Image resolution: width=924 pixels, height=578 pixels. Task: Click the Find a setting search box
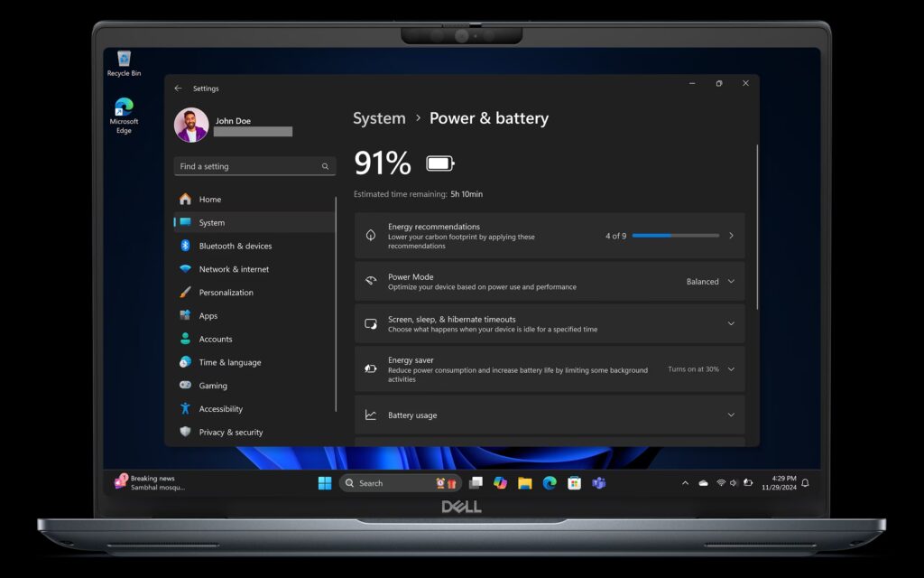tap(254, 166)
